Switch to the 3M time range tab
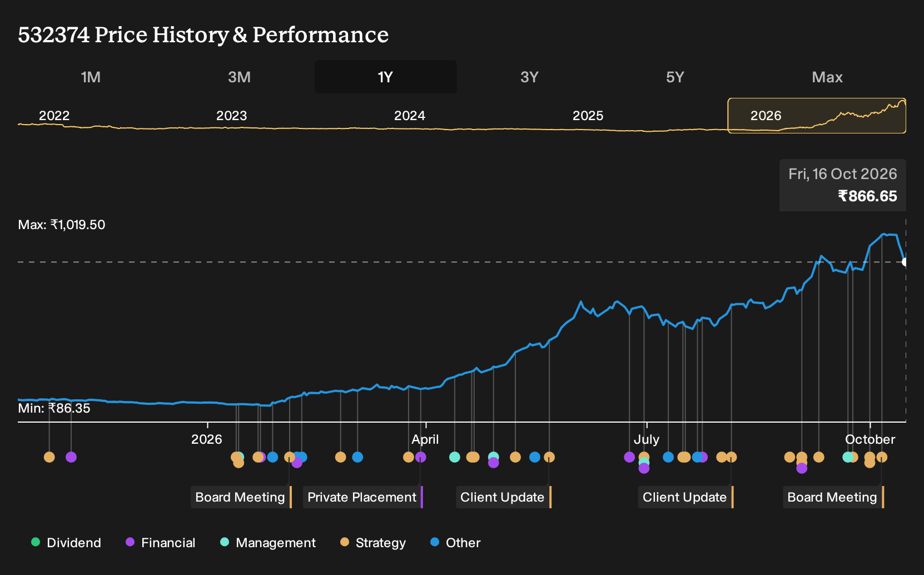 click(x=239, y=77)
